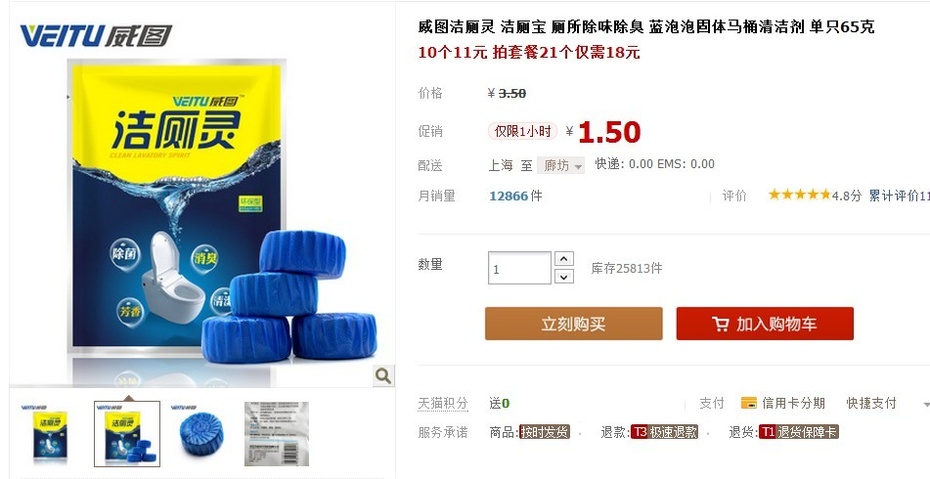
Task: Click the quantity input field
Action: (520, 268)
